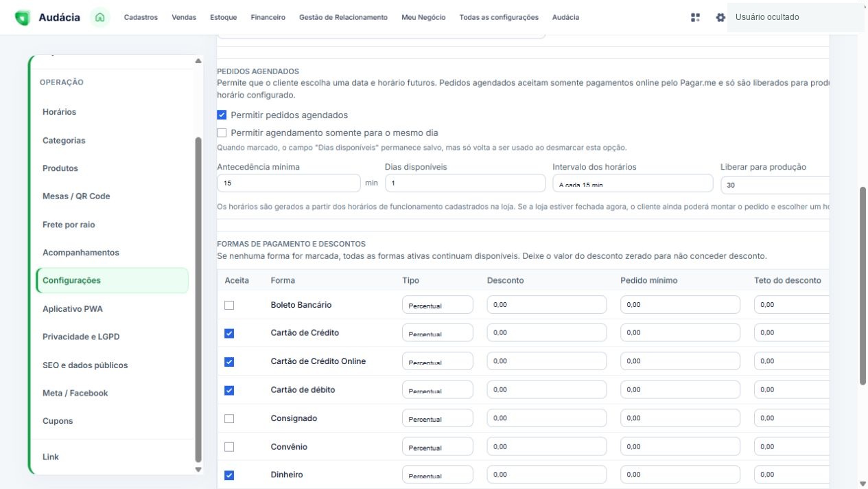Click Dias disponíveis input field
The height and width of the screenshot is (489, 868).
click(x=465, y=183)
